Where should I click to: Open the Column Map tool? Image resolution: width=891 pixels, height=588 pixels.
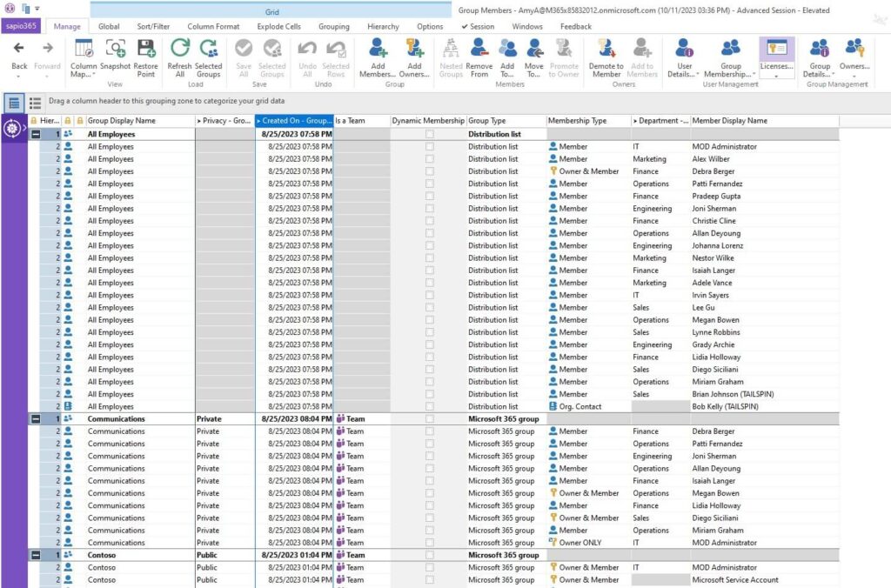84,58
